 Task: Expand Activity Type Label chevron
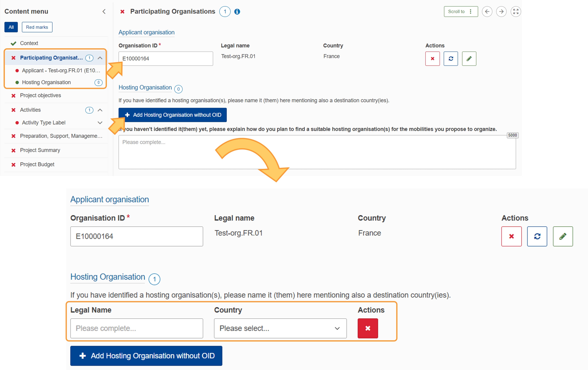pyautogui.click(x=100, y=123)
